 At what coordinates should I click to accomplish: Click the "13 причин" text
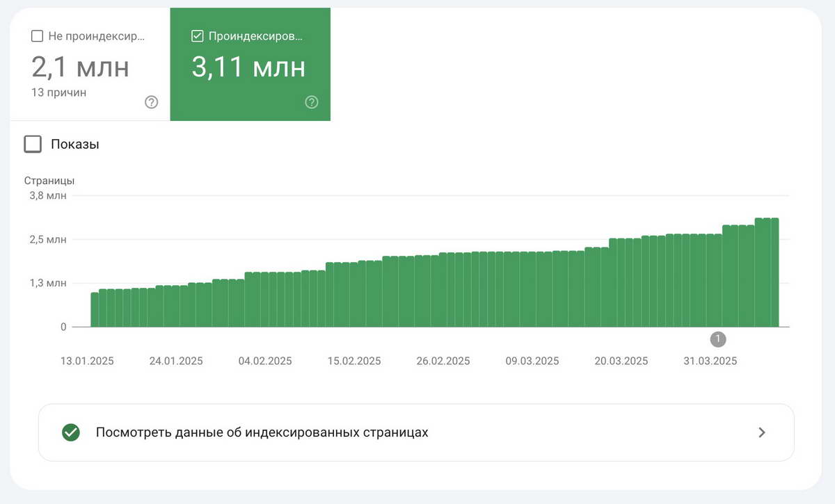tap(59, 92)
